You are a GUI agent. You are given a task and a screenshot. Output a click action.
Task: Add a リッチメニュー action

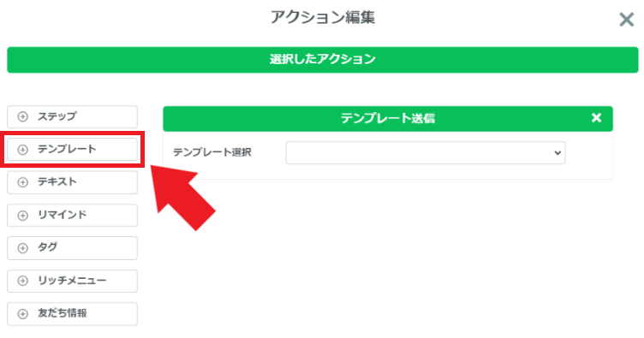72,281
